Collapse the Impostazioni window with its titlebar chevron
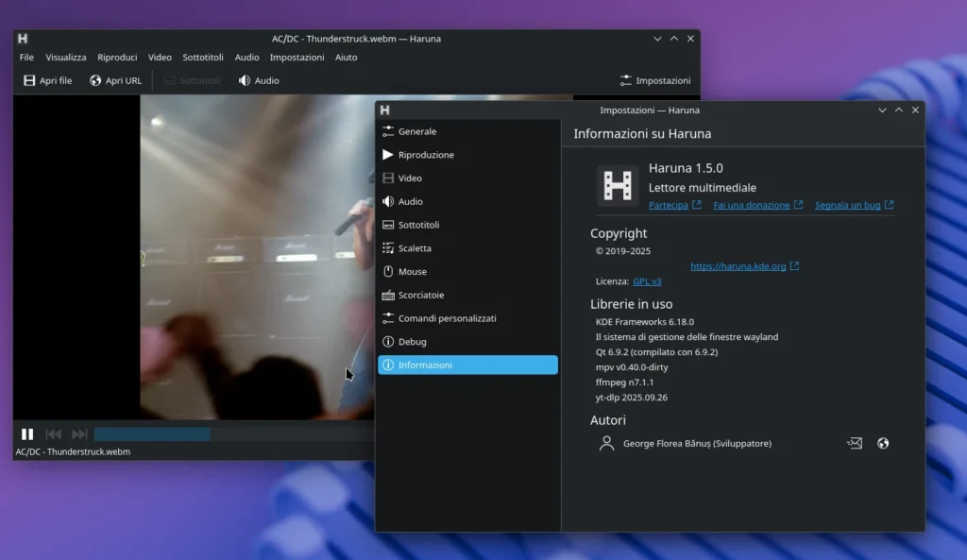This screenshot has width=967, height=560. click(882, 110)
